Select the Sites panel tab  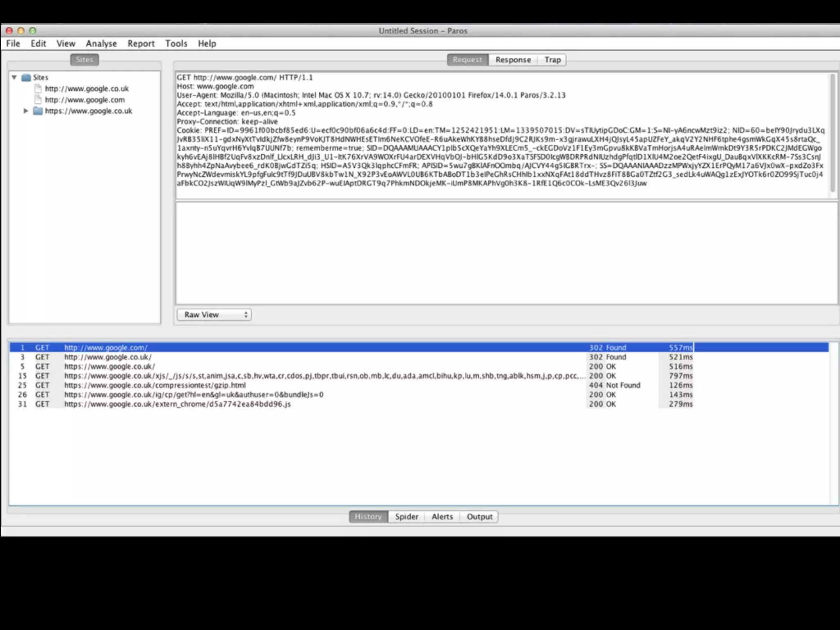(x=84, y=60)
